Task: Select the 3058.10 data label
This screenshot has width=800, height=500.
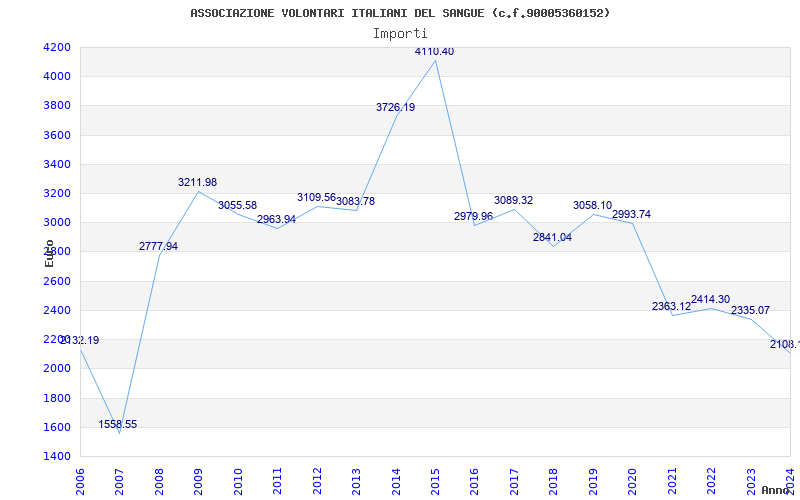Action: coord(592,206)
